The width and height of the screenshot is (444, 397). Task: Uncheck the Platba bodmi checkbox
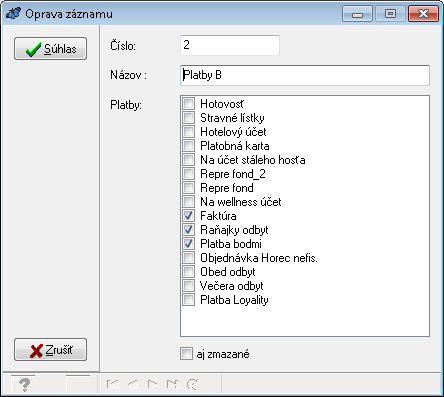click(x=188, y=244)
